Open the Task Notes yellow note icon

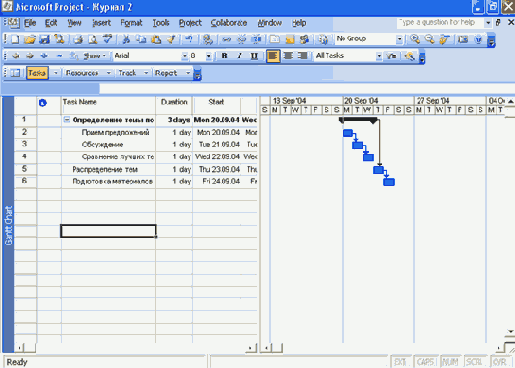pos(290,39)
